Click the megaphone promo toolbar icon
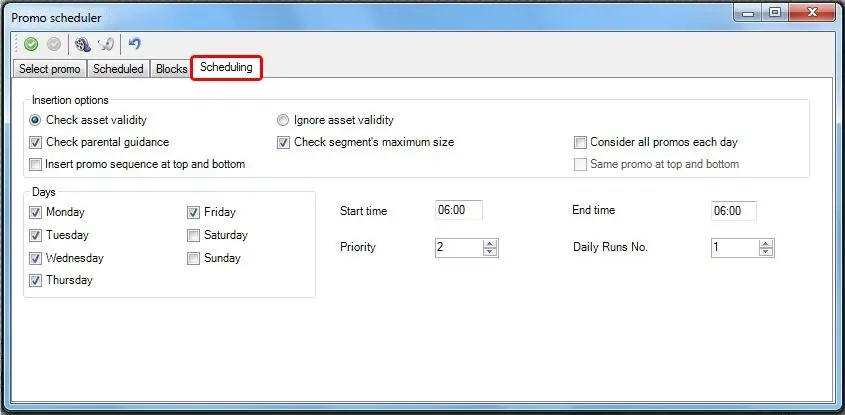845x415 pixels. 105,44
